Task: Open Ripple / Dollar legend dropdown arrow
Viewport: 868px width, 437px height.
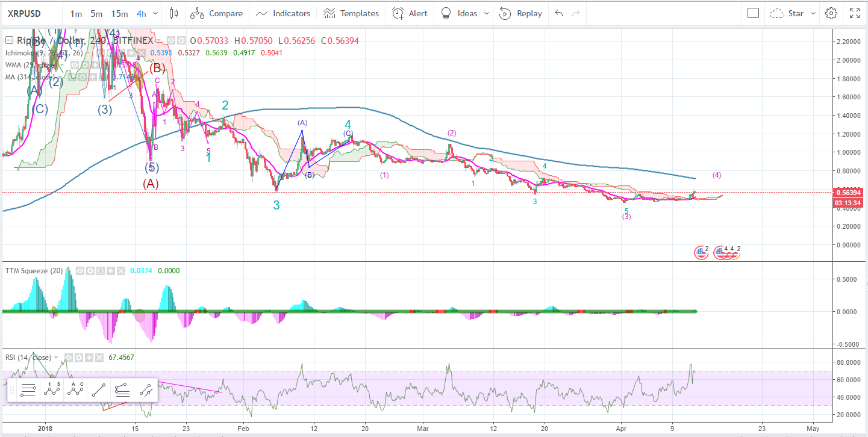Action: tap(158, 40)
